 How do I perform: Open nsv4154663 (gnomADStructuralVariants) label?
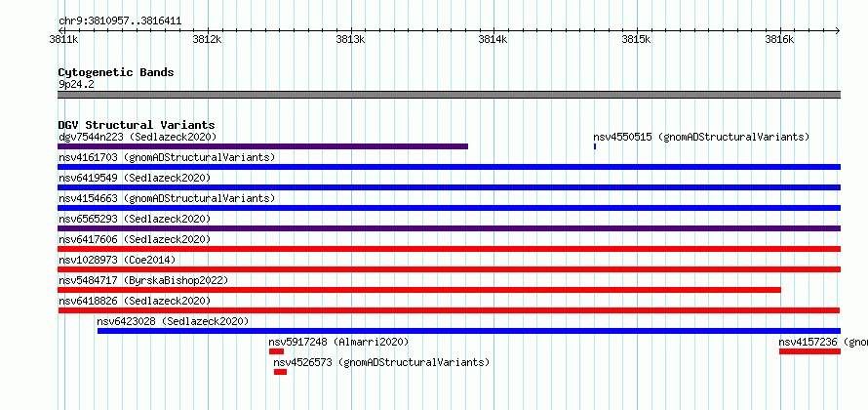click(x=167, y=198)
